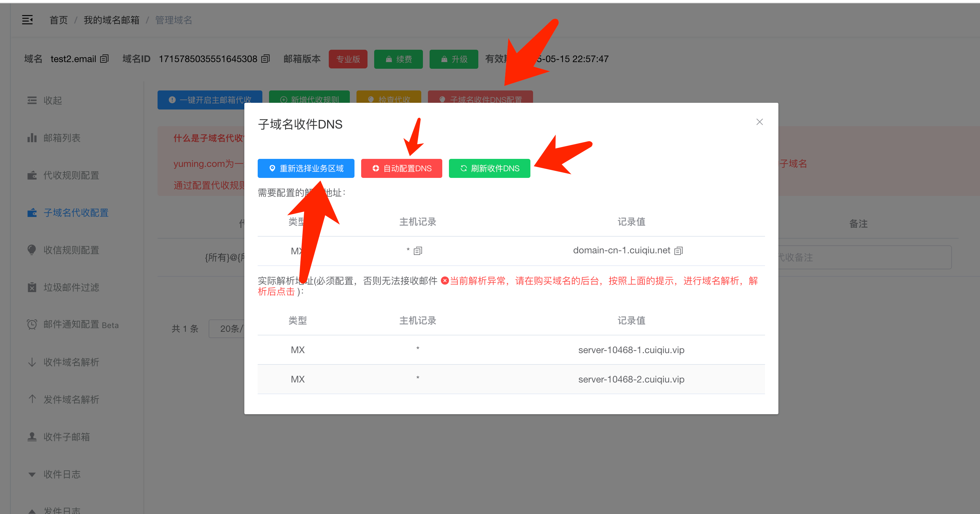Image resolution: width=980 pixels, height=514 pixels.
Task: Click the 邮箱列表 bar-chart icon
Action: (x=32, y=138)
